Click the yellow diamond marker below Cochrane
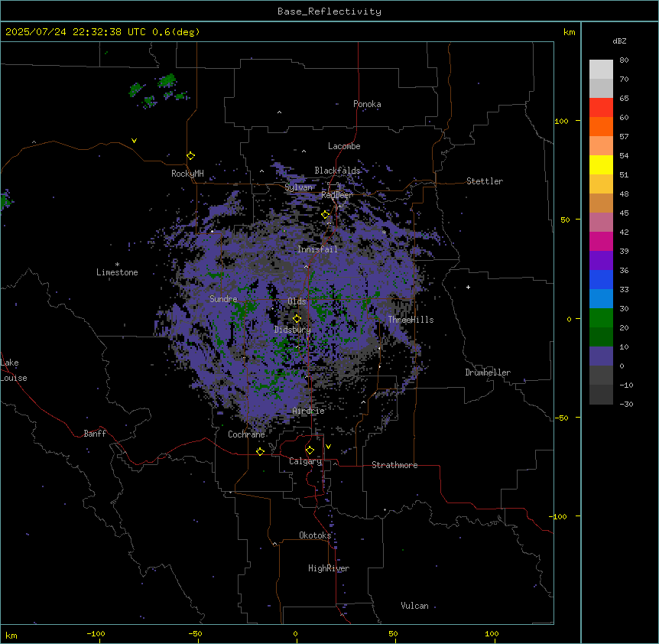This screenshot has height=644, width=659. 260,451
